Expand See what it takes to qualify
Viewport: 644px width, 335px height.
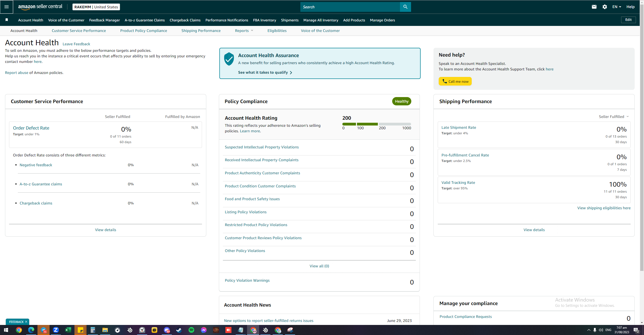click(x=265, y=72)
